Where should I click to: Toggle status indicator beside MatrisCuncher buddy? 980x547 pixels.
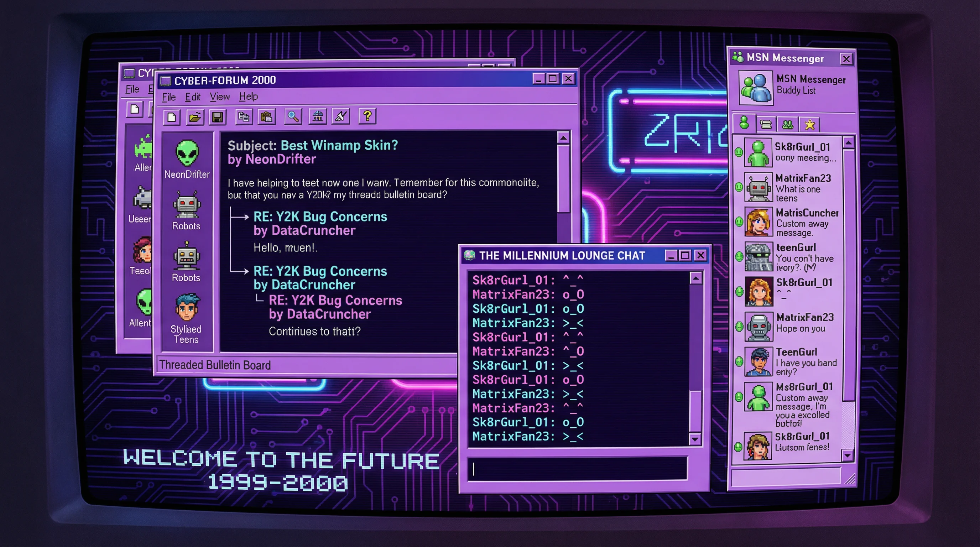pos(739,222)
